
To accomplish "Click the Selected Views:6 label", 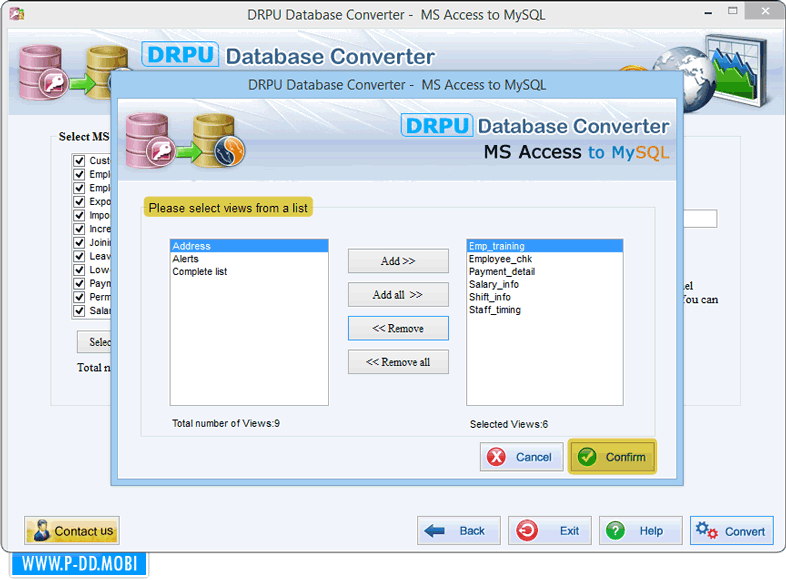I will point(508,424).
